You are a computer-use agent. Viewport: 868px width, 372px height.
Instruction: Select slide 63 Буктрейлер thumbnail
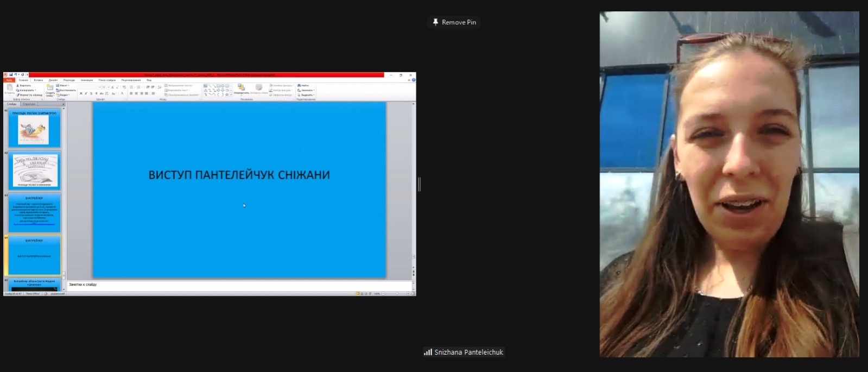[x=34, y=212]
